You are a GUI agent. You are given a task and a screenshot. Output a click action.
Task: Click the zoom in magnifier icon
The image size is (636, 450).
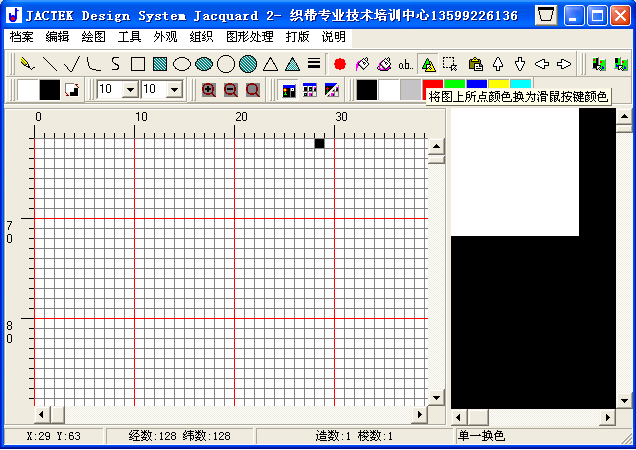(x=208, y=89)
